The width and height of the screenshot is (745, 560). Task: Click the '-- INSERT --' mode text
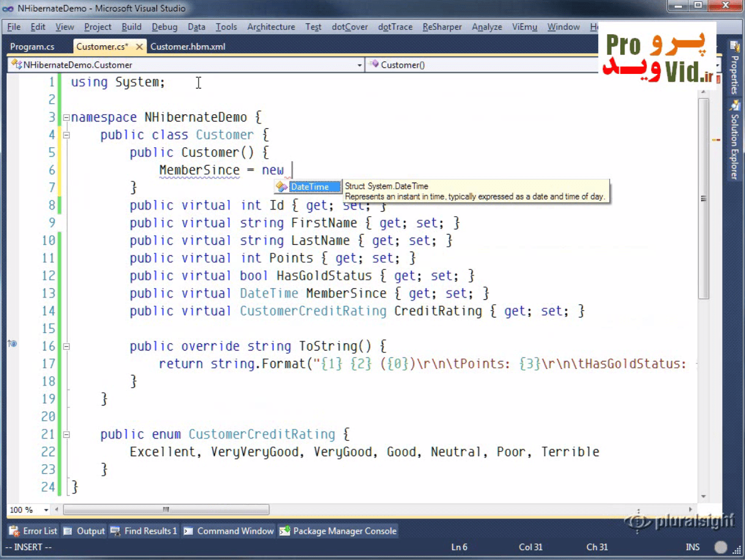click(29, 547)
